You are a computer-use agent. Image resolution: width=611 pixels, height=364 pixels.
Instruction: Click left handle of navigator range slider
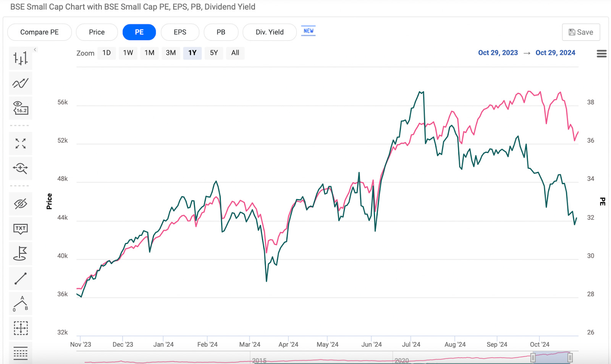(533, 358)
